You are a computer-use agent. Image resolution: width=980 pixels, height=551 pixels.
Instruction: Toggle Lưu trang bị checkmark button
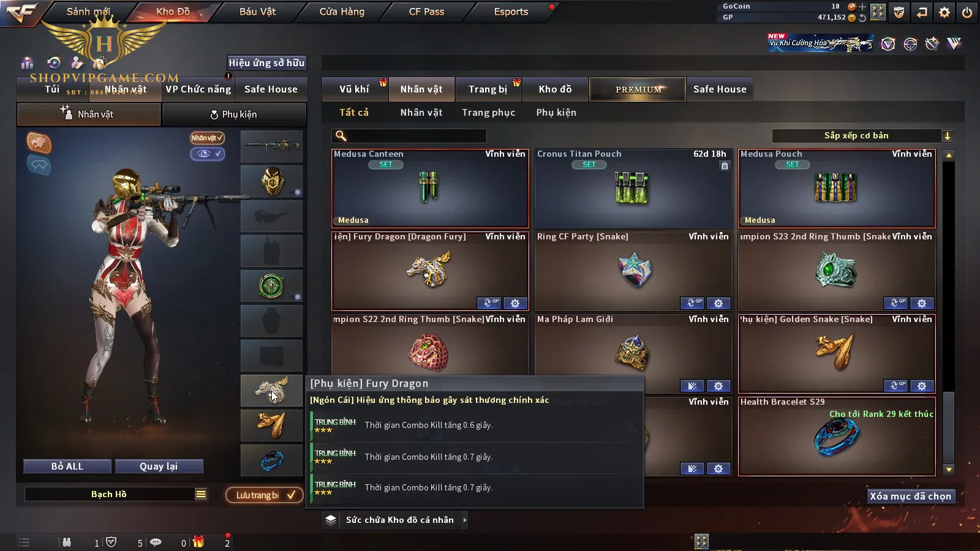point(265,495)
